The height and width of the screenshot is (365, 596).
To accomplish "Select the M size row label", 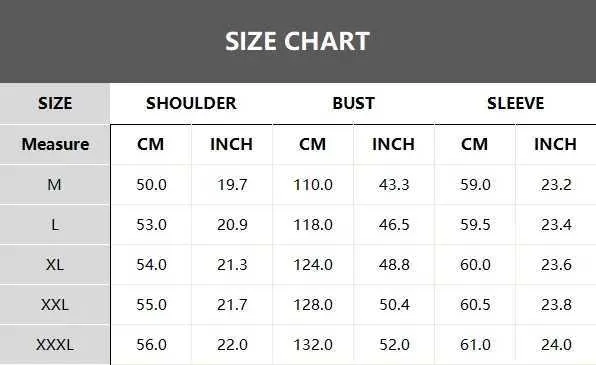I will [x=55, y=185].
